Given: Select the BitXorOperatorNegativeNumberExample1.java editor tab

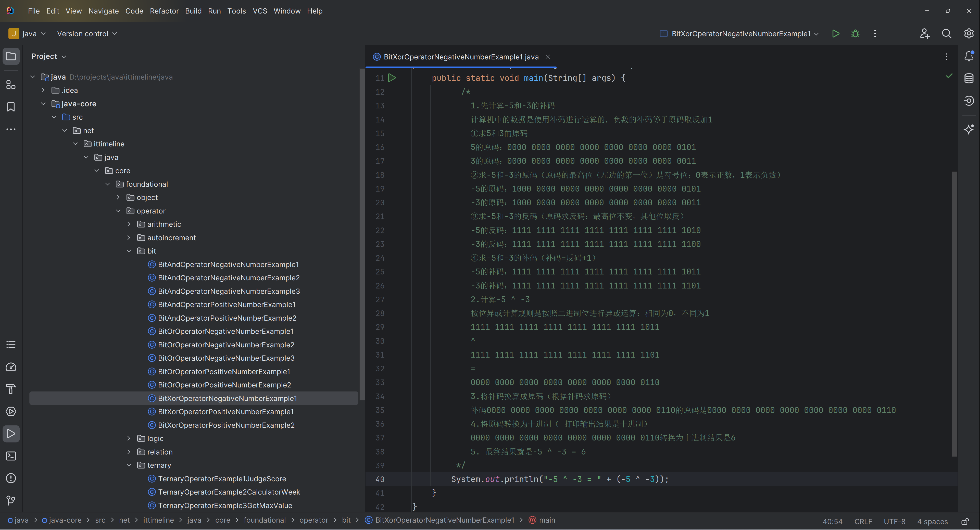Looking at the screenshot, I should tap(461, 57).
